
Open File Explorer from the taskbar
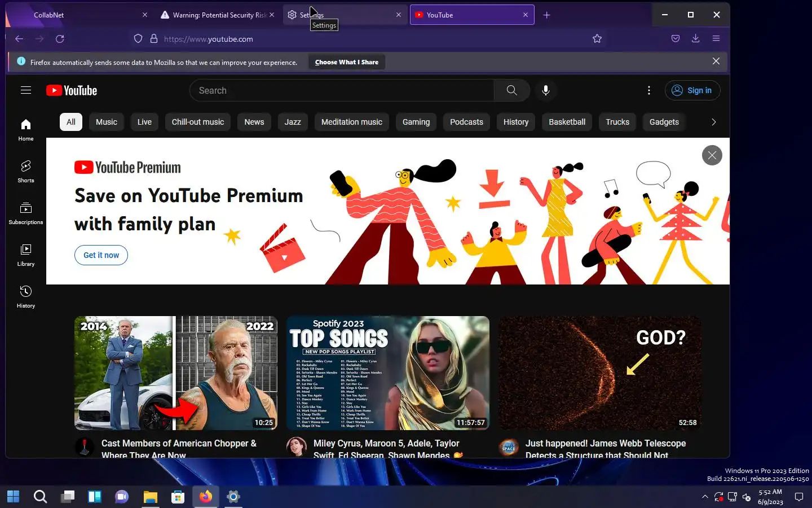tap(150, 497)
